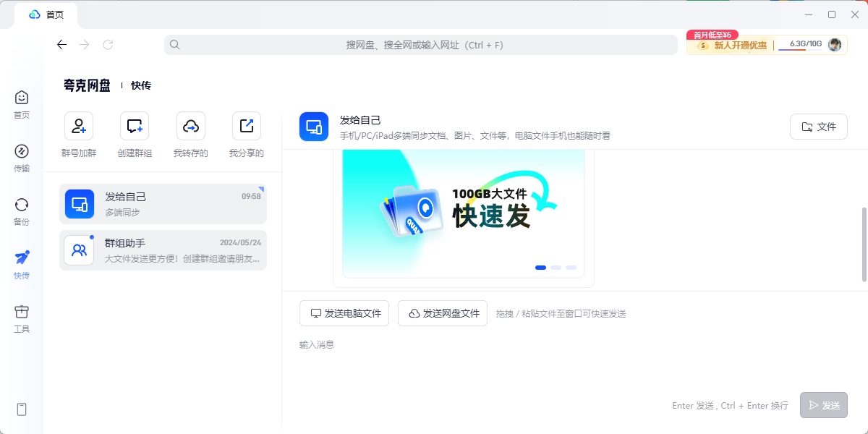Click the cloud logo on the 首页 tab
Screen dimensions: 868x434
pos(34,14)
